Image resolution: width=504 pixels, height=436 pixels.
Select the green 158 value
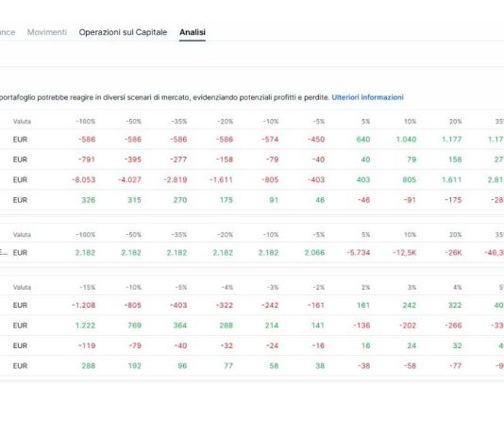[x=455, y=159]
